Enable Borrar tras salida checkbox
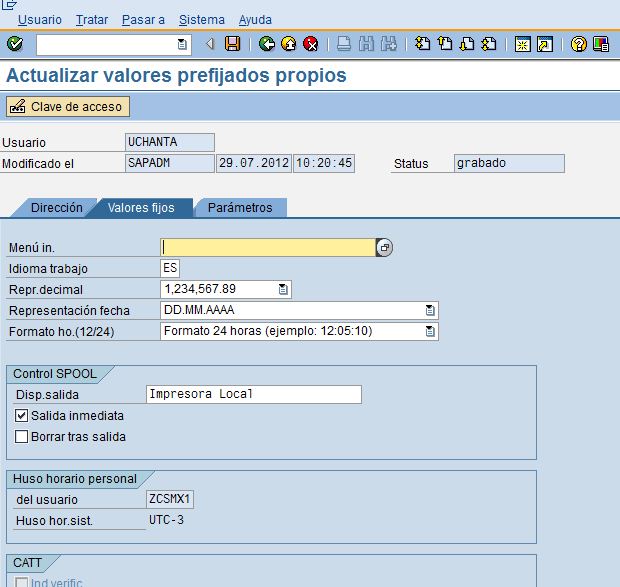Image resolution: width=620 pixels, height=587 pixels. coord(21,437)
